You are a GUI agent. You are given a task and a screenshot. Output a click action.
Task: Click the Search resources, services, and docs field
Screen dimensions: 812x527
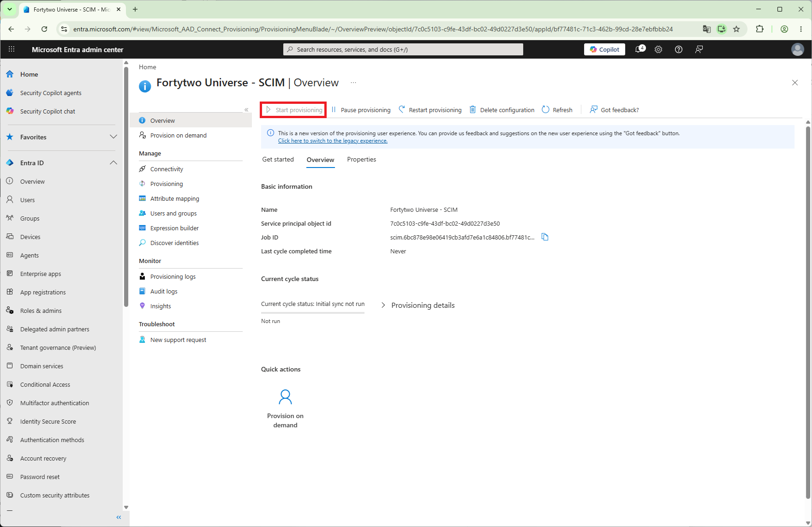(x=403, y=49)
